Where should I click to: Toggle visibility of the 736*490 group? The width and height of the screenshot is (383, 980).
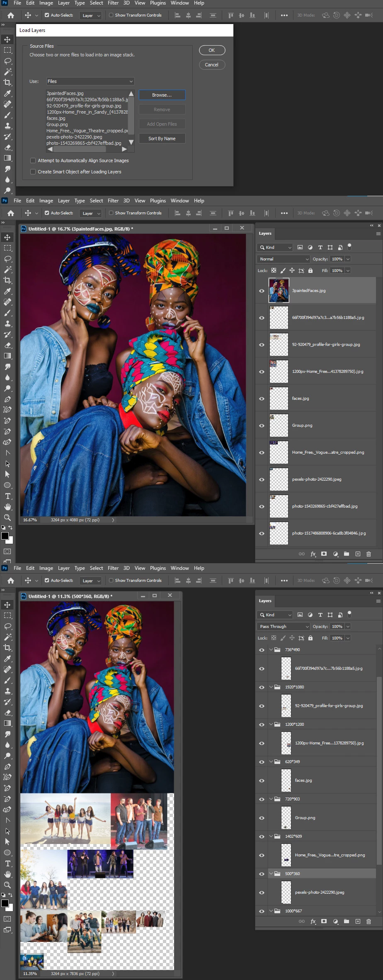tap(262, 650)
